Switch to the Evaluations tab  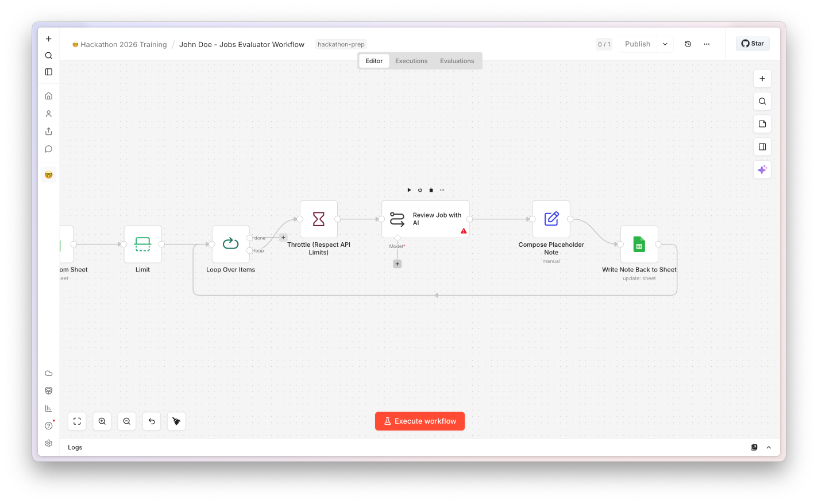(x=457, y=61)
